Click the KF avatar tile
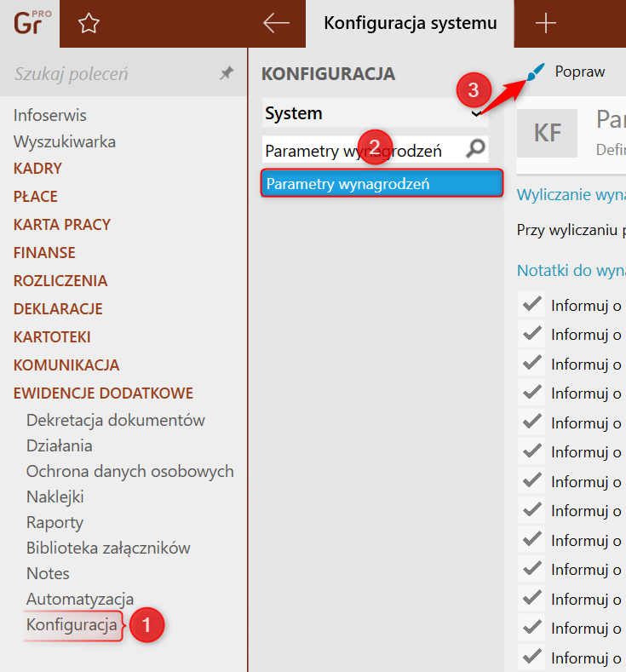This screenshot has height=672, width=626. click(548, 132)
